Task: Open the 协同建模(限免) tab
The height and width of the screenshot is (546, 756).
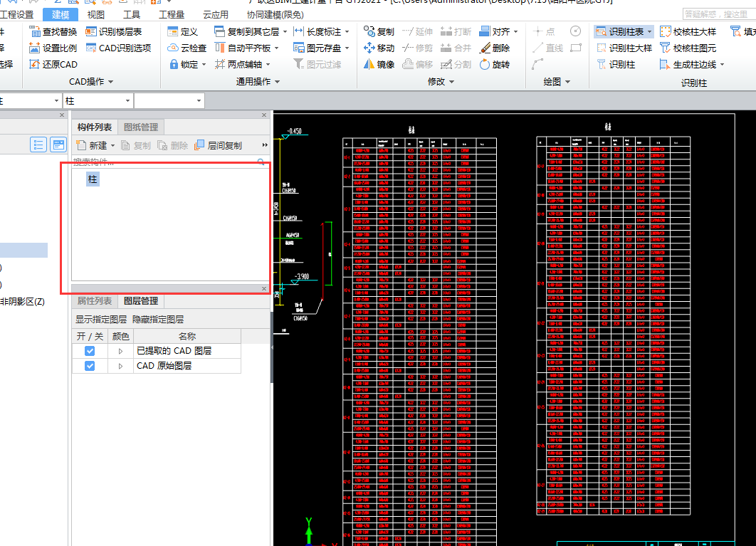Action: coord(275,15)
